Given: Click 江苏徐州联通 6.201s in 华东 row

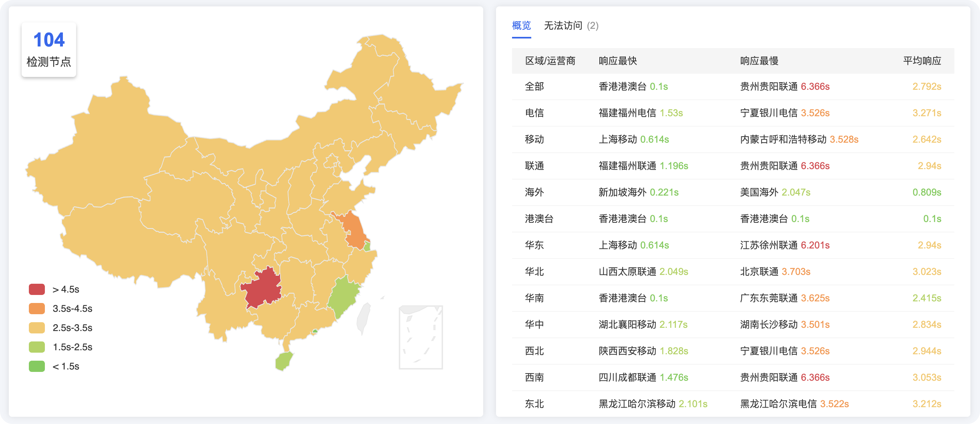Looking at the screenshot, I should point(784,245).
